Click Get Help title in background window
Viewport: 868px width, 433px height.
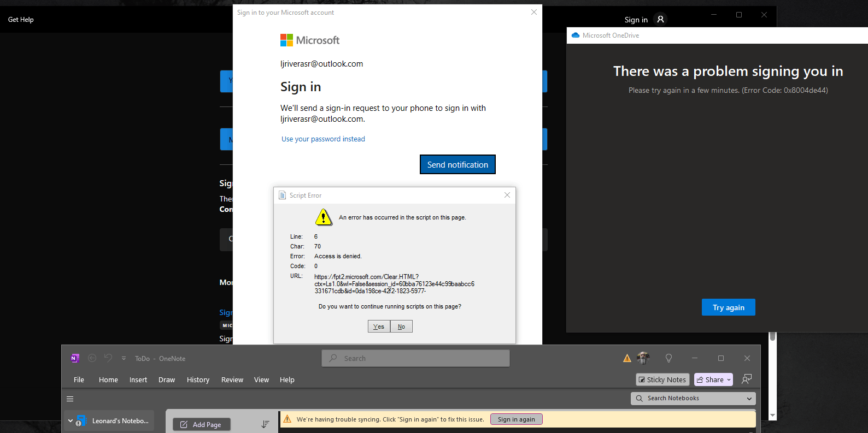[21, 20]
